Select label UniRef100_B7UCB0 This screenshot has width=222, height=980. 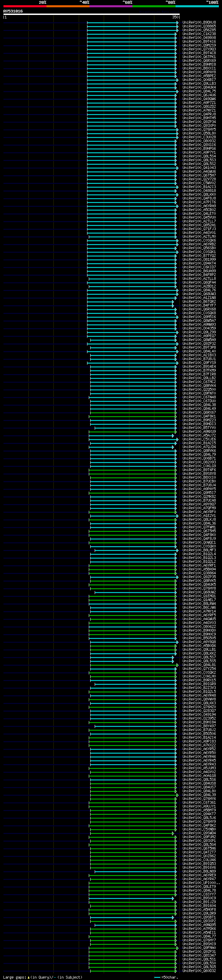[199, 481]
